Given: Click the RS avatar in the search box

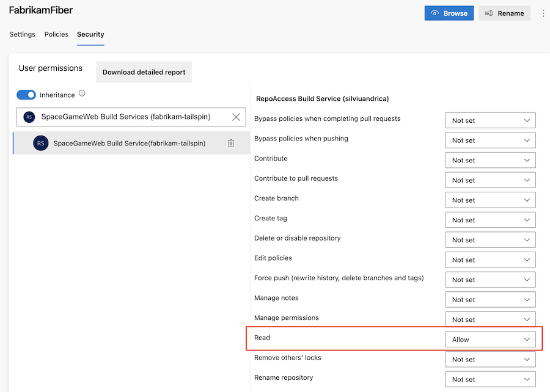Looking at the screenshot, I should click(x=29, y=117).
